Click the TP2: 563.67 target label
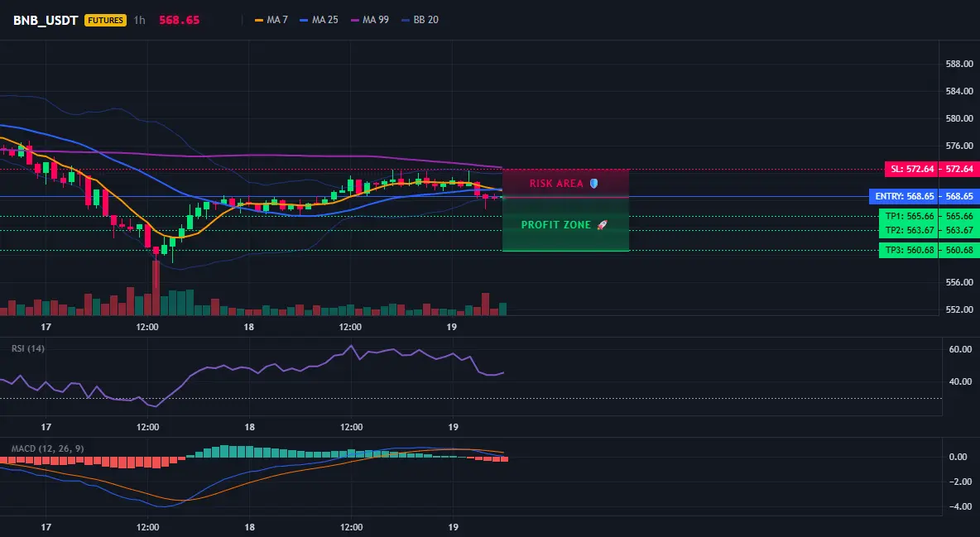The height and width of the screenshot is (537, 980). pos(910,230)
